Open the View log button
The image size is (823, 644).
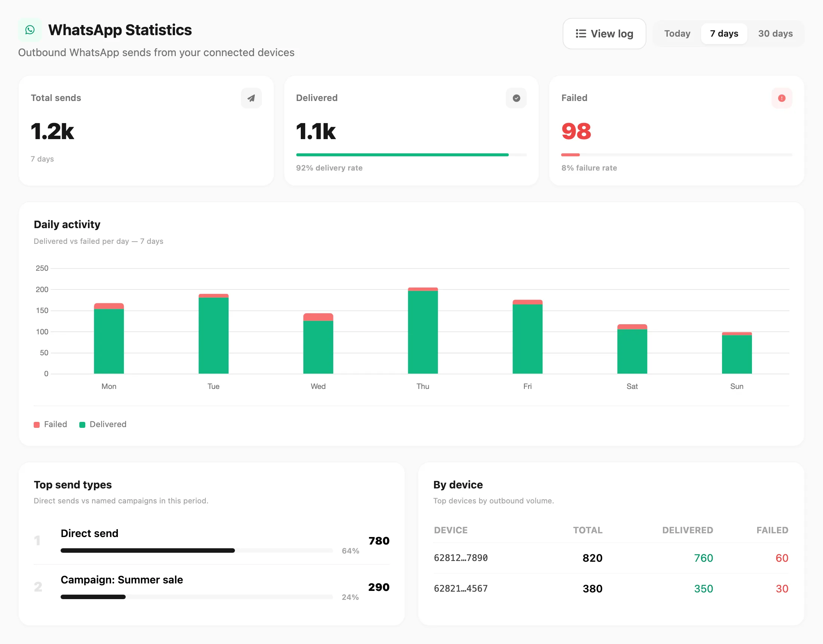point(604,34)
